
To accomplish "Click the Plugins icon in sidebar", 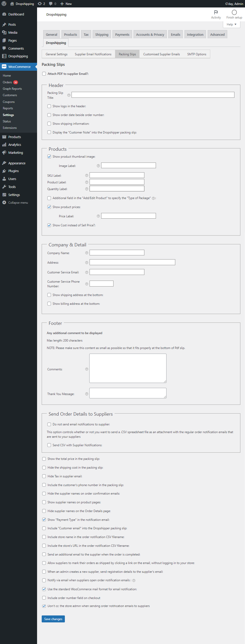I will click(x=4, y=171).
